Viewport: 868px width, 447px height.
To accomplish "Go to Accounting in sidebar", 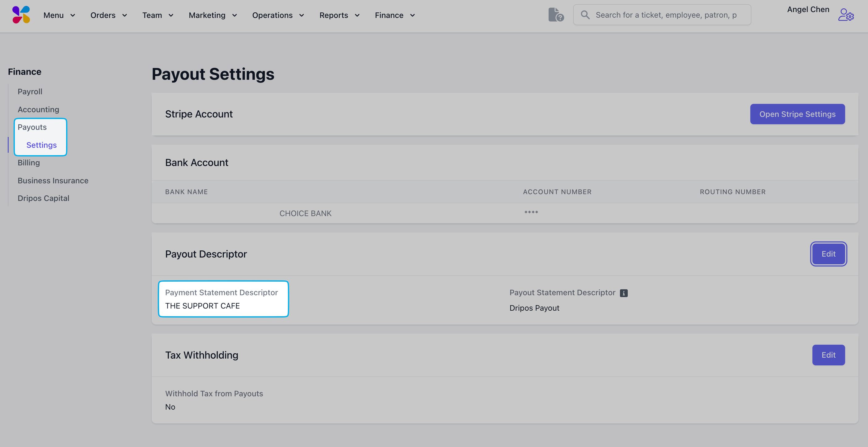I will point(38,109).
